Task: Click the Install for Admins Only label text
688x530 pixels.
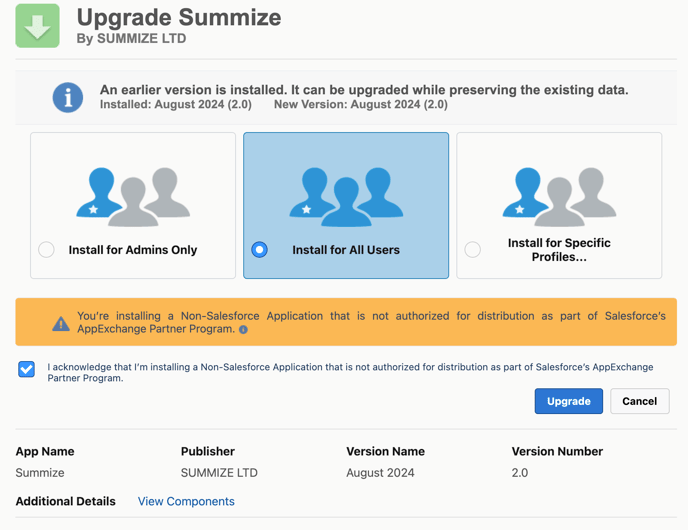Action: click(x=133, y=250)
